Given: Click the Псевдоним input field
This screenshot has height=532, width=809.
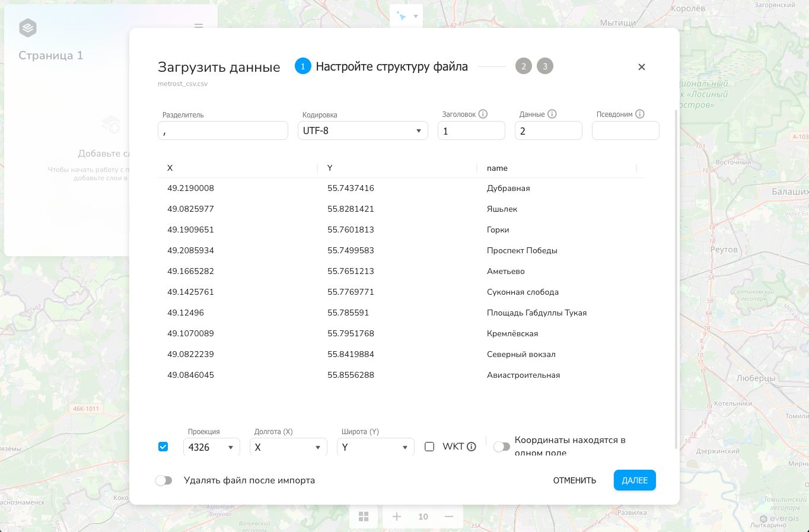Looking at the screenshot, I should click(626, 130).
